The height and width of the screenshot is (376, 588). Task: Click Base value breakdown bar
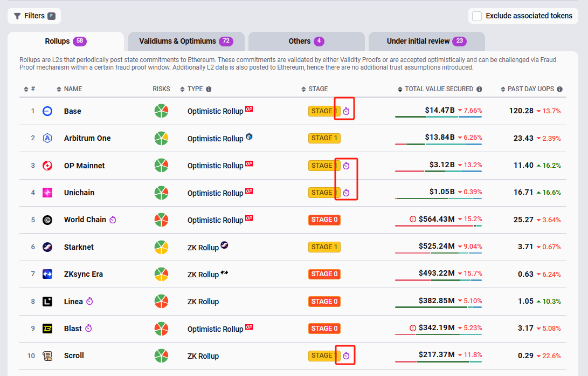click(x=438, y=117)
